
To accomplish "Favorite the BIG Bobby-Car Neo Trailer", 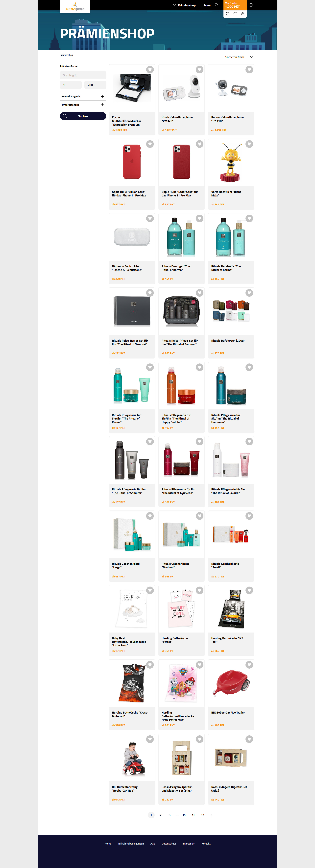I will pyautogui.click(x=249, y=665).
